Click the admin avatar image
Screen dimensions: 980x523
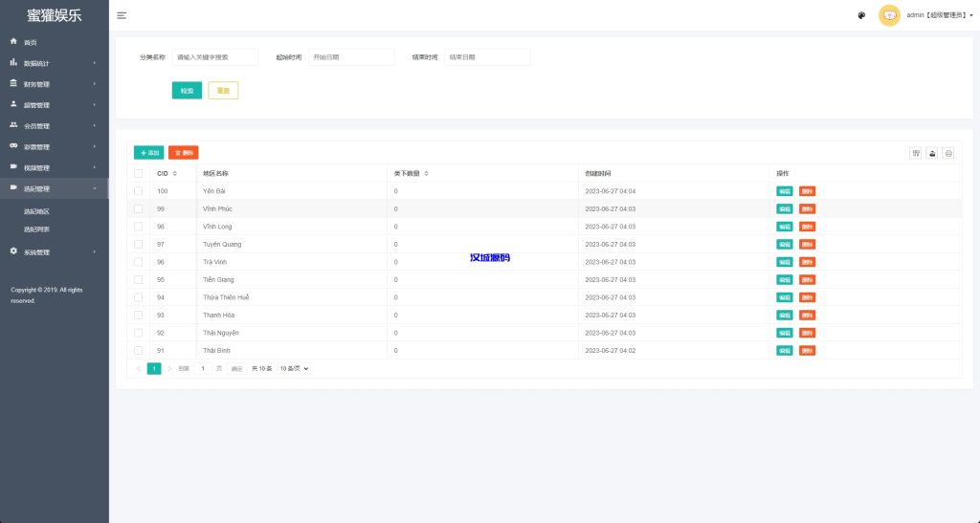tap(889, 15)
